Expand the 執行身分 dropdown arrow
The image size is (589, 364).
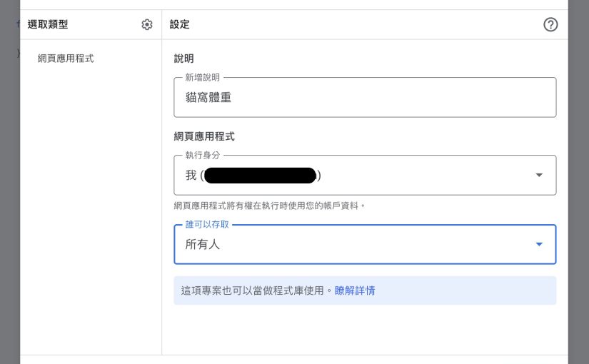(539, 175)
